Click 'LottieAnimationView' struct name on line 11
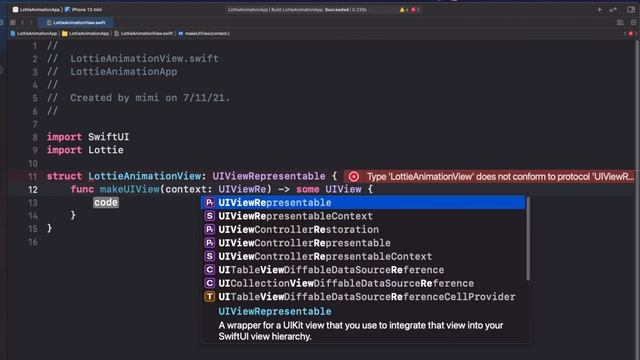The height and width of the screenshot is (360, 640). (144, 176)
